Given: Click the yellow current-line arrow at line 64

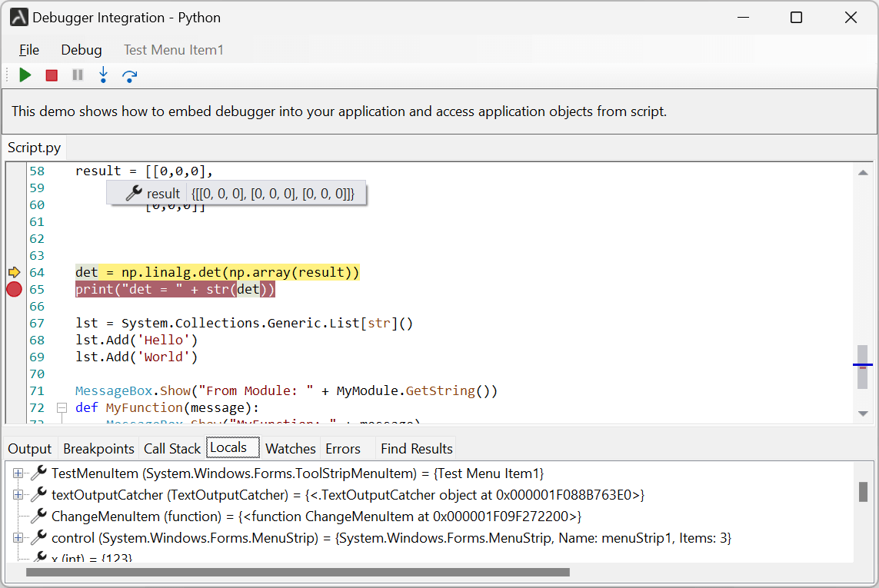Looking at the screenshot, I should tap(14, 272).
